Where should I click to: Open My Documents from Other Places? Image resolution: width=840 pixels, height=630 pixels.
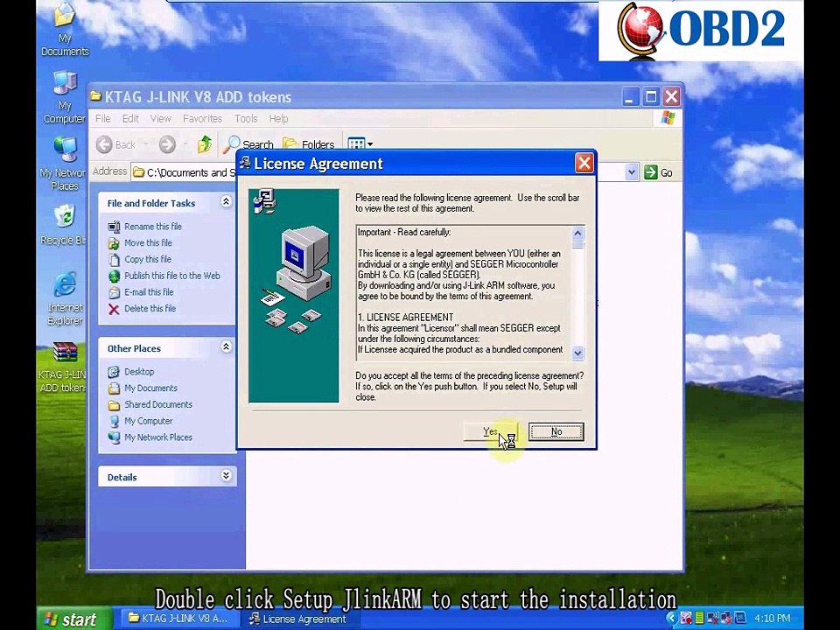click(150, 388)
